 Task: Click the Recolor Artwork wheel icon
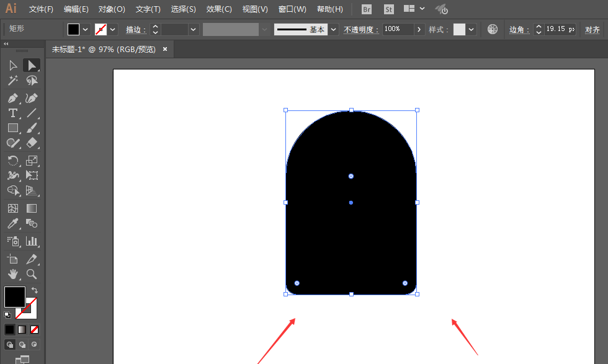click(x=493, y=29)
